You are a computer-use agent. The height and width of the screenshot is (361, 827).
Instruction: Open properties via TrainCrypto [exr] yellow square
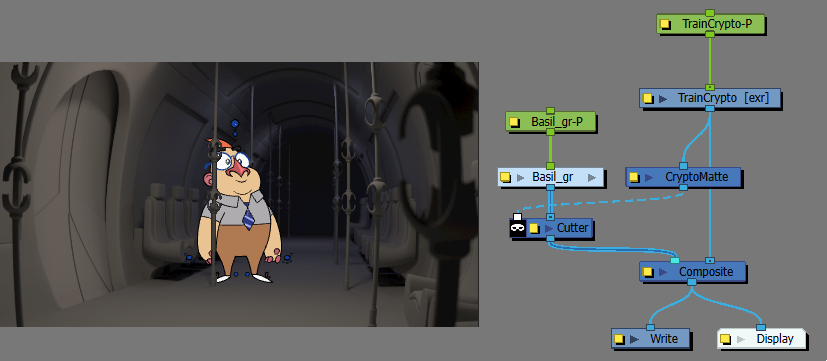click(648, 99)
